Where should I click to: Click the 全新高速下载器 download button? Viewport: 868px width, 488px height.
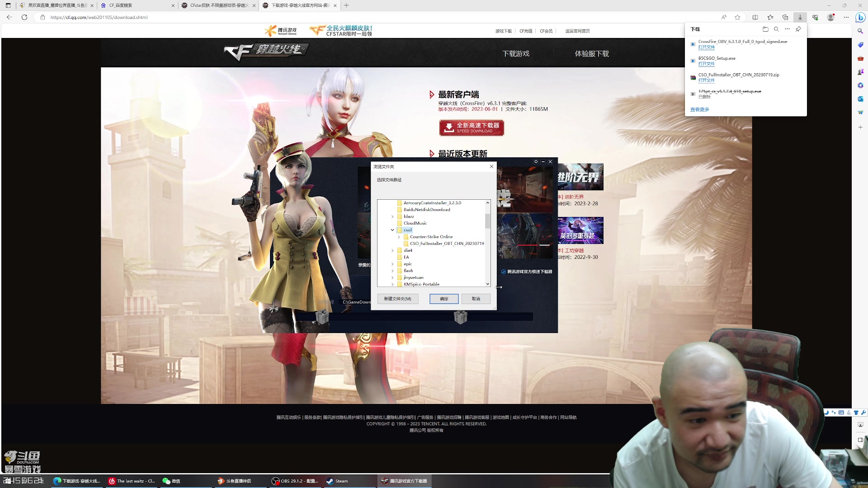[x=472, y=127]
